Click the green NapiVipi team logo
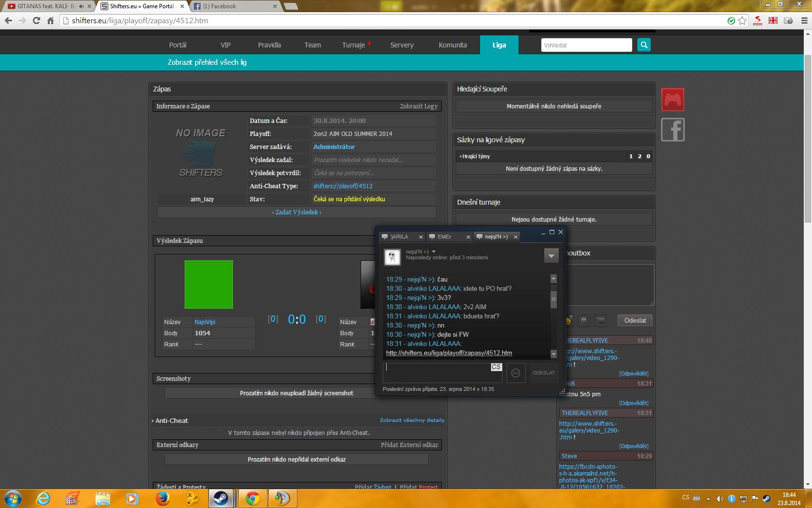 click(x=209, y=284)
